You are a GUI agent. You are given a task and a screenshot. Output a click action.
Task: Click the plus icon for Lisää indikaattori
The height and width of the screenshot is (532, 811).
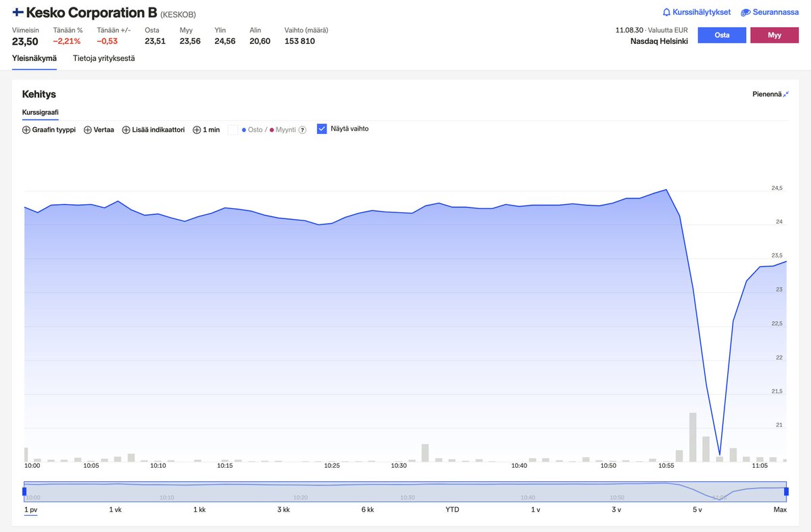coord(126,130)
